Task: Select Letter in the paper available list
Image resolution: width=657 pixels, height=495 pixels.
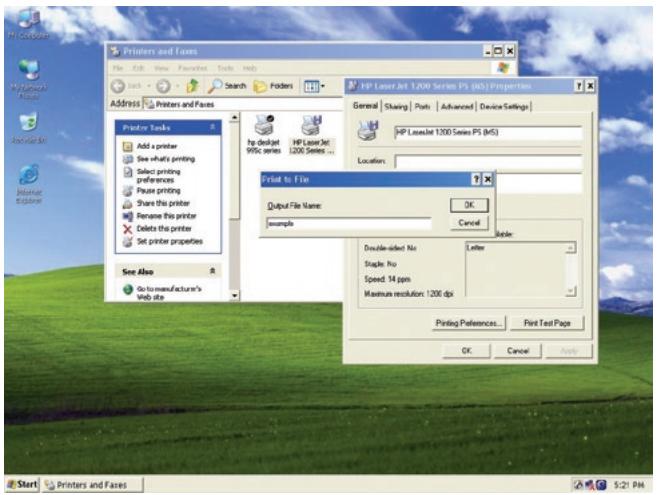Action: [476, 248]
